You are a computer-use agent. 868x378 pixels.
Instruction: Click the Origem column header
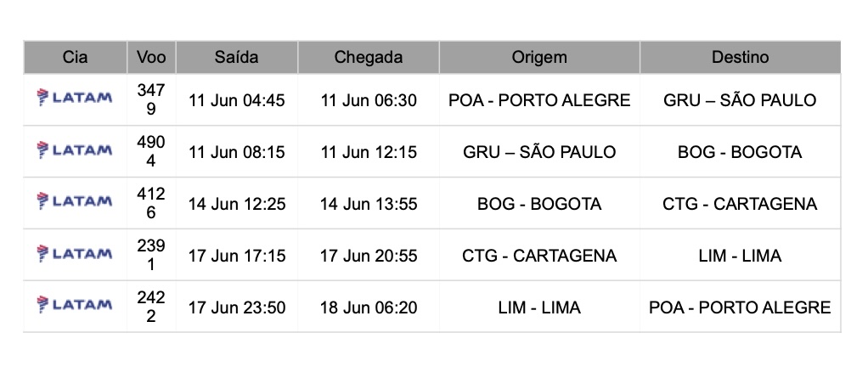coord(539,57)
